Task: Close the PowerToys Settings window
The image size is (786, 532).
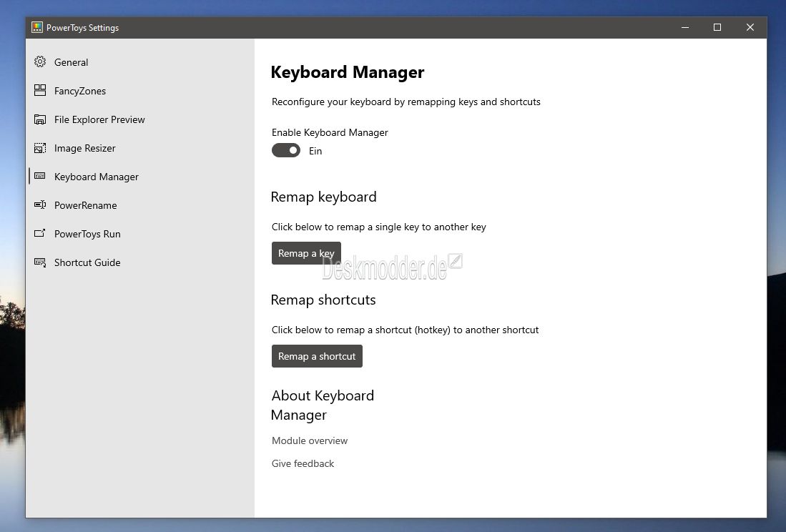Action: (750, 28)
